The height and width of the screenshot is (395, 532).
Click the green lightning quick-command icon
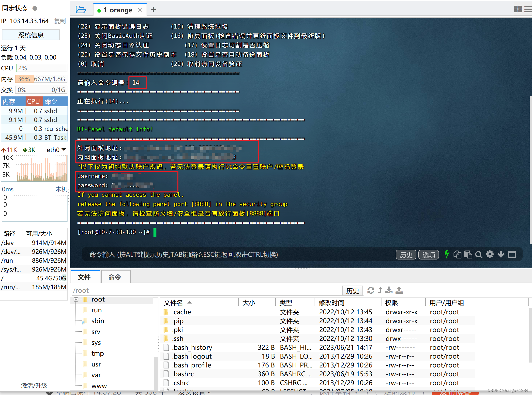coord(447,254)
